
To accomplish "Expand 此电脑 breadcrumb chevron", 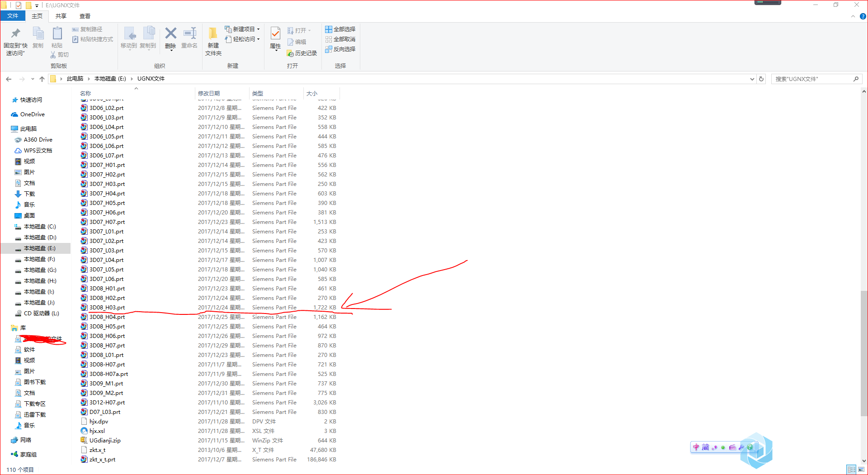I will pos(89,79).
